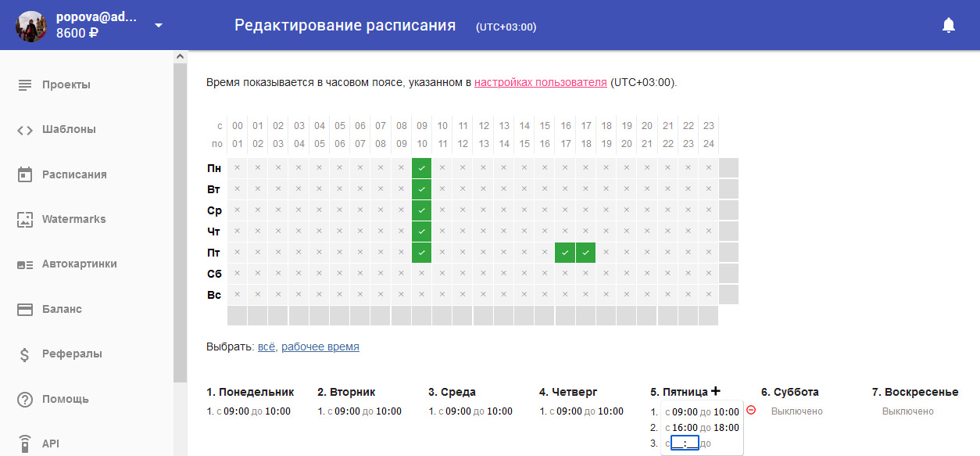This screenshot has width=980, height=456.
Task: Click the sidebar scrollbar up arrow
Action: tap(181, 57)
